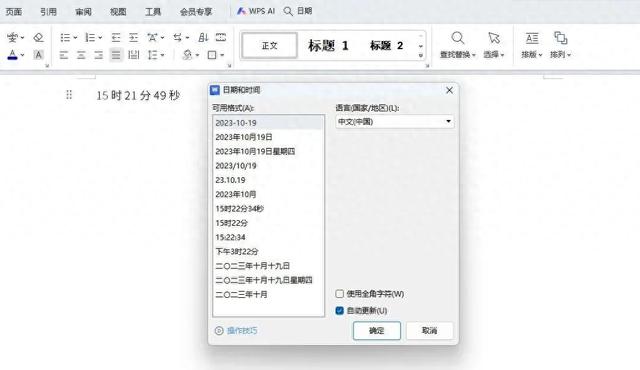Click the distributed alignment icon

133,55
